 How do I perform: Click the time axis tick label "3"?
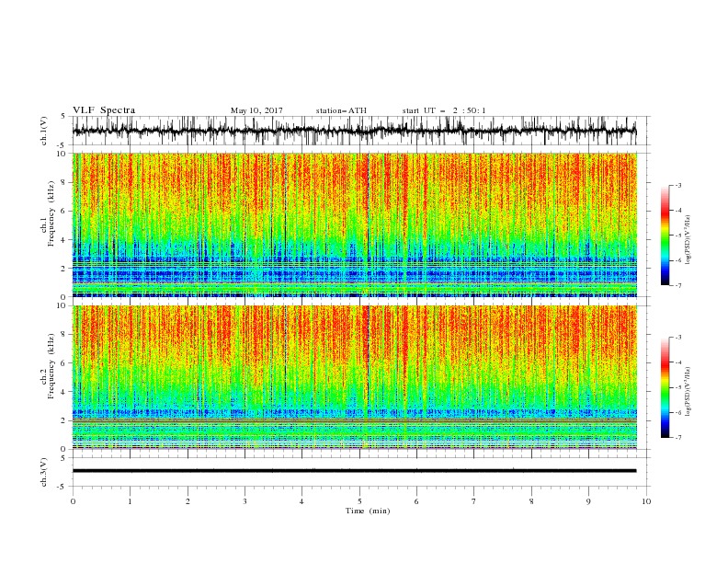point(245,501)
